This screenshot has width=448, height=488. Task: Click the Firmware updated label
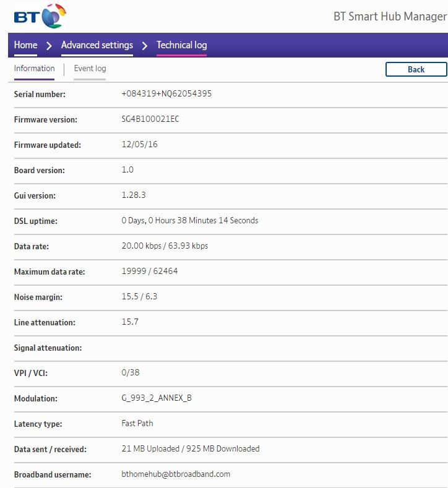[47, 145]
